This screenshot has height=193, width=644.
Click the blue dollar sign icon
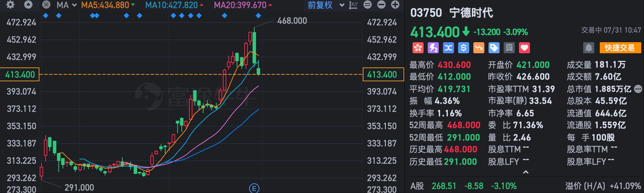(464, 48)
